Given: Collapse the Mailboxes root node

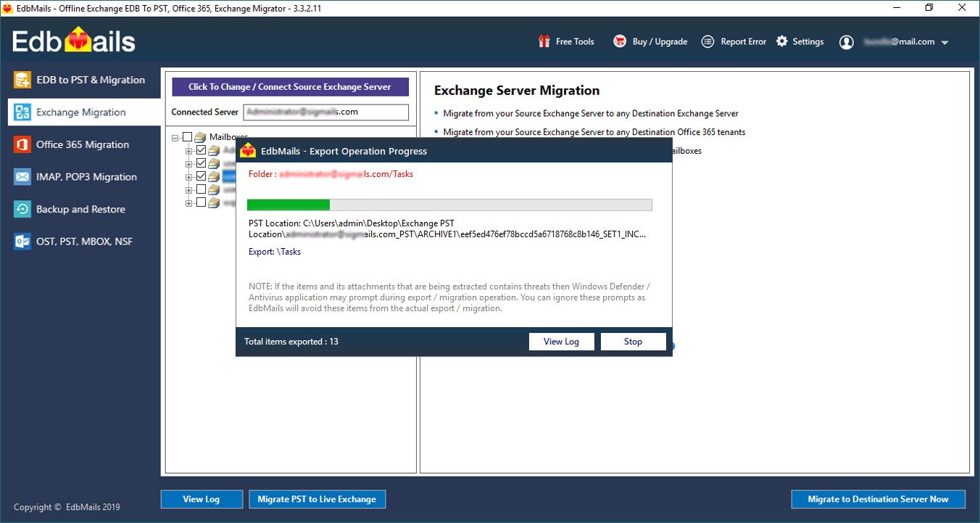Looking at the screenshot, I should click(x=175, y=137).
